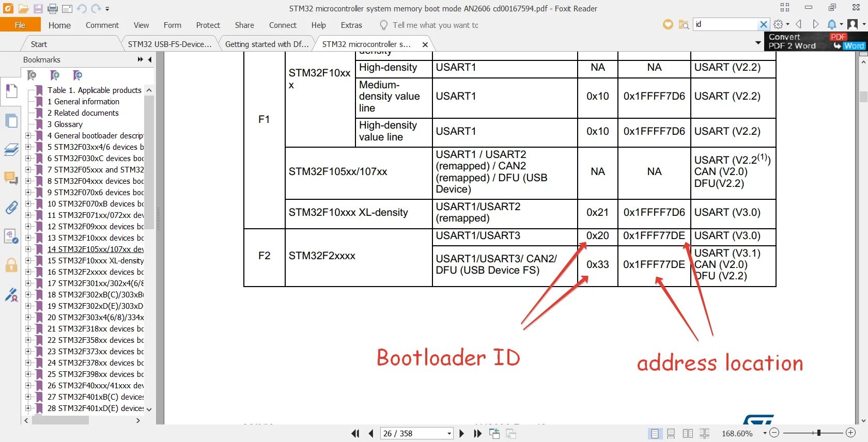Open the Comments panel in sidebar
868x442 pixels.
click(11, 179)
